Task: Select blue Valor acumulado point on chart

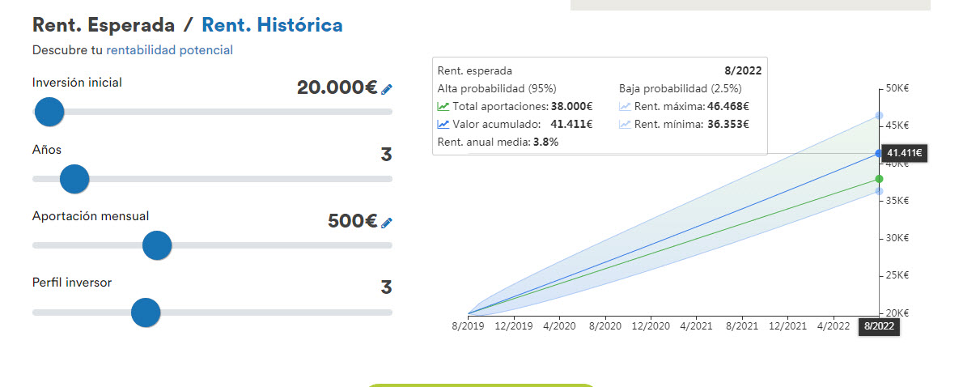Action: (x=879, y=153)
